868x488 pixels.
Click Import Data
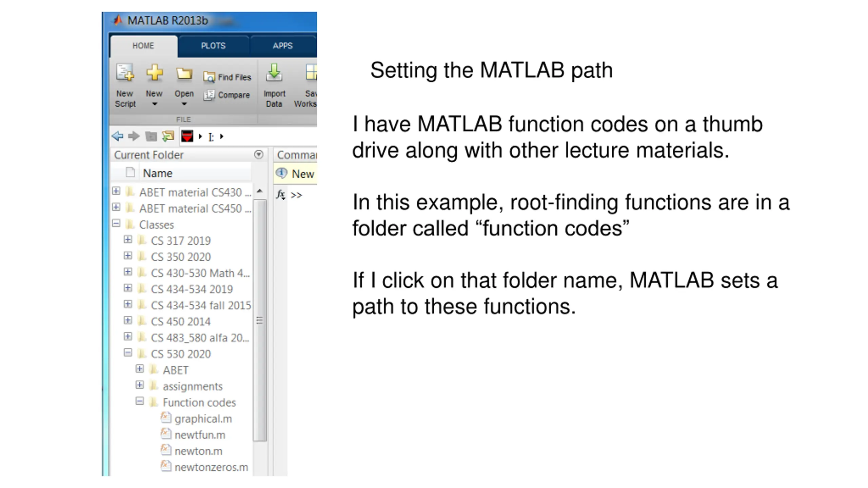click(274, 86)
